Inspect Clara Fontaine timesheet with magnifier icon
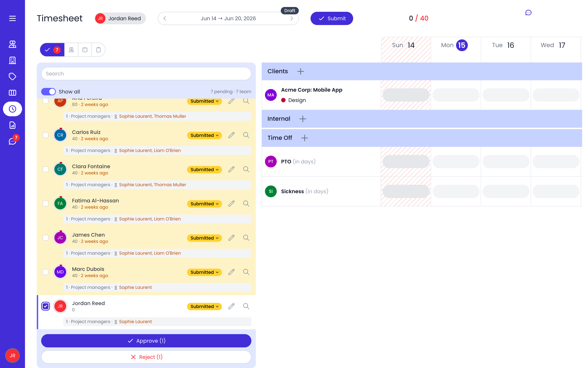Image resolution: width=588 pixels, height=368 pixels. [246, 169]
